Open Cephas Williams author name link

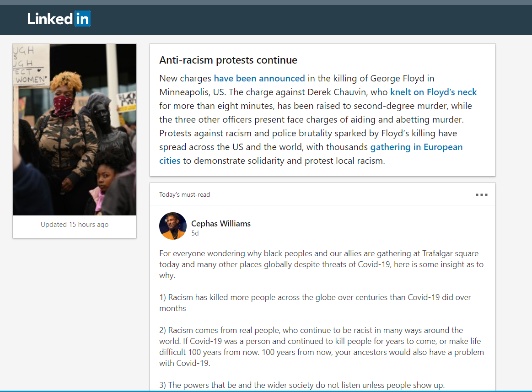(x=221, y=224)
